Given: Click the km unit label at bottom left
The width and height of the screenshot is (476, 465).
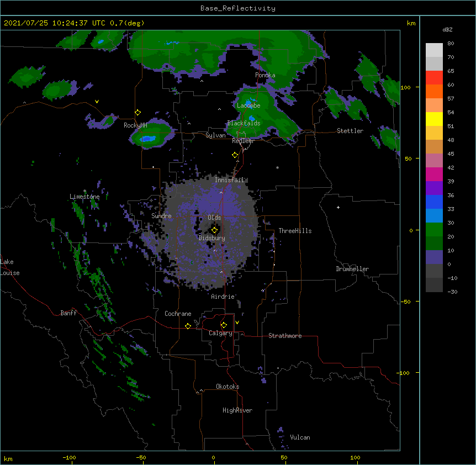Looking at the screenshot, I should click(x=8, y=459).
